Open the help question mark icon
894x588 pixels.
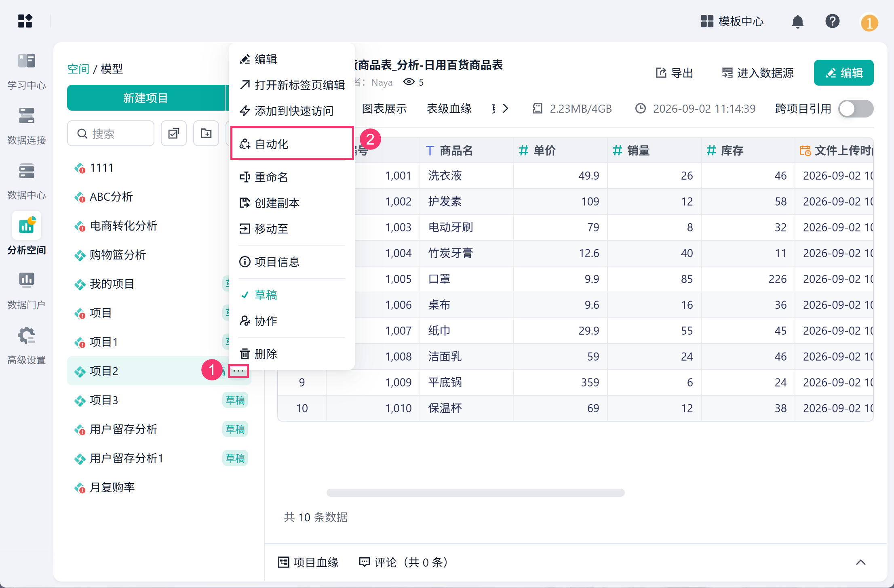tap(832, 21)
